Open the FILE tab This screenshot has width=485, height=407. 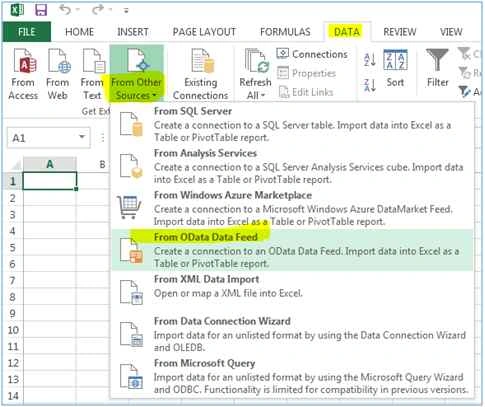pyautogui.click(x=27, y=32)
